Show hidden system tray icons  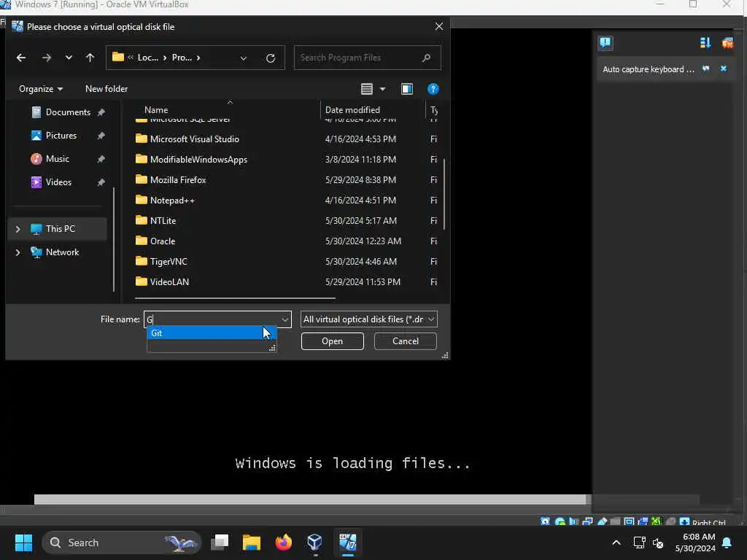click(616, 542)
